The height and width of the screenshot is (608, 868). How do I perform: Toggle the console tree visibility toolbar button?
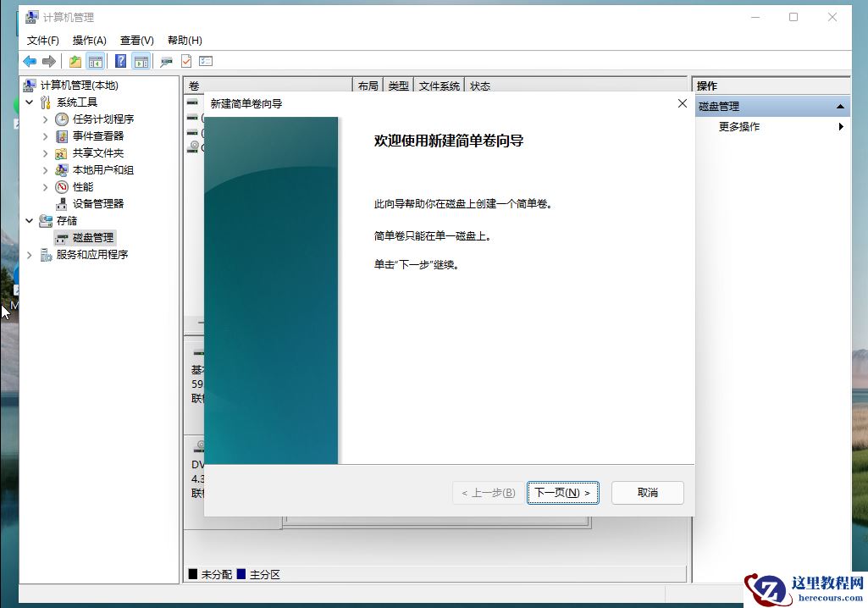96,60
